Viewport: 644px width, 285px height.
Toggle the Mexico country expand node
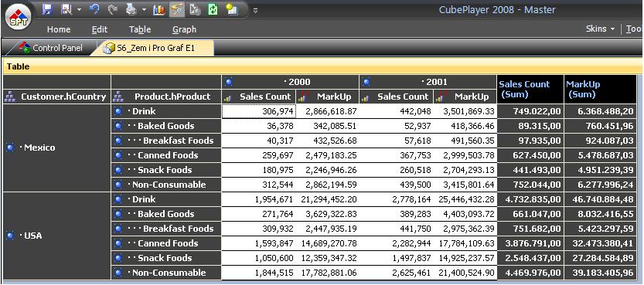click(x=11, y=148)
